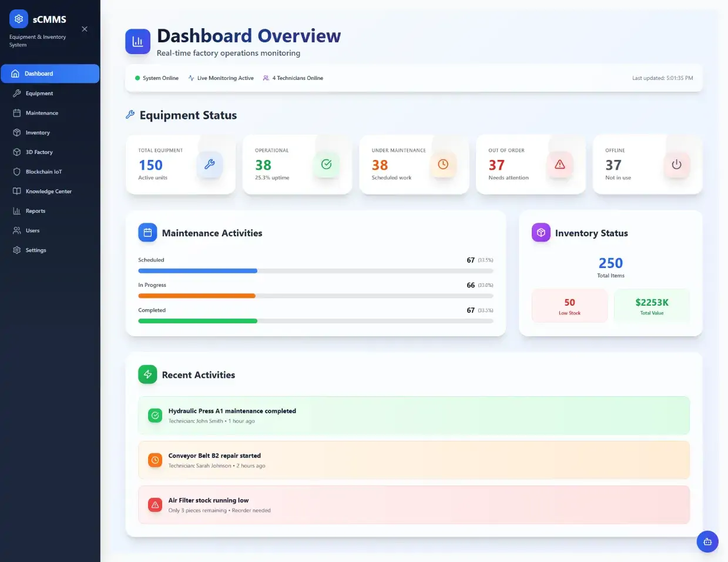Open the chatbot assistant floating button
Screen dimensions: 728x562
[x=707, y=541]
